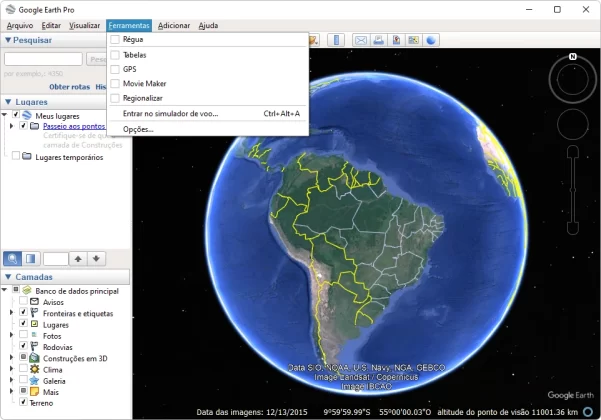The height and width of the screenshot is (420, 601).
Task: Choose Entrar no simulador de voo...
Action: (207, 113)
